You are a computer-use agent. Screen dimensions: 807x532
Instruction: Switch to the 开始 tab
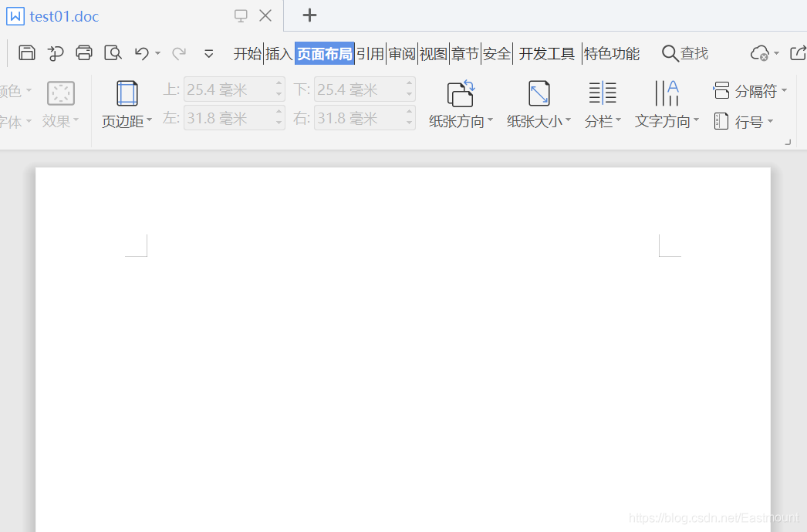pos(248,53)
